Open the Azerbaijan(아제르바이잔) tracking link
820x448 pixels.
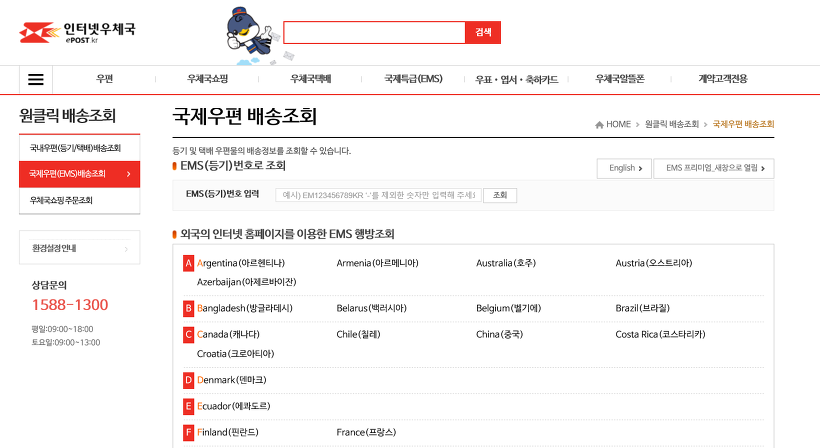click(x=246, y=282)
